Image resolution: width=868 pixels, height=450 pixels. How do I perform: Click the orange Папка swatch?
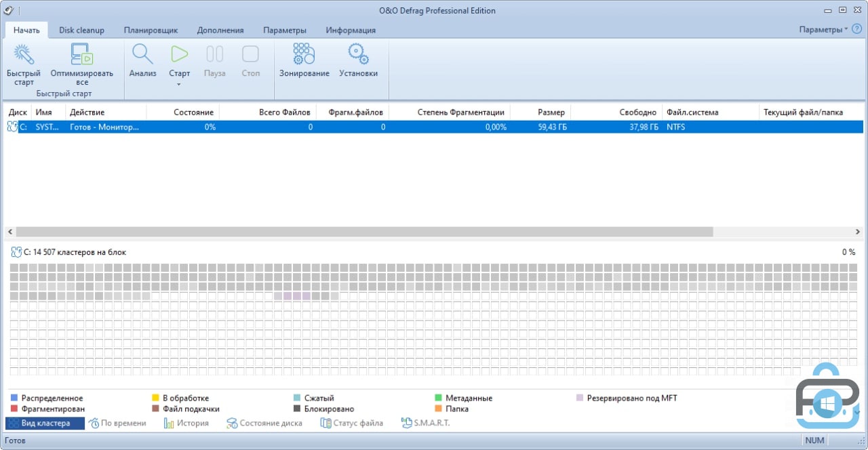point(438,409)
